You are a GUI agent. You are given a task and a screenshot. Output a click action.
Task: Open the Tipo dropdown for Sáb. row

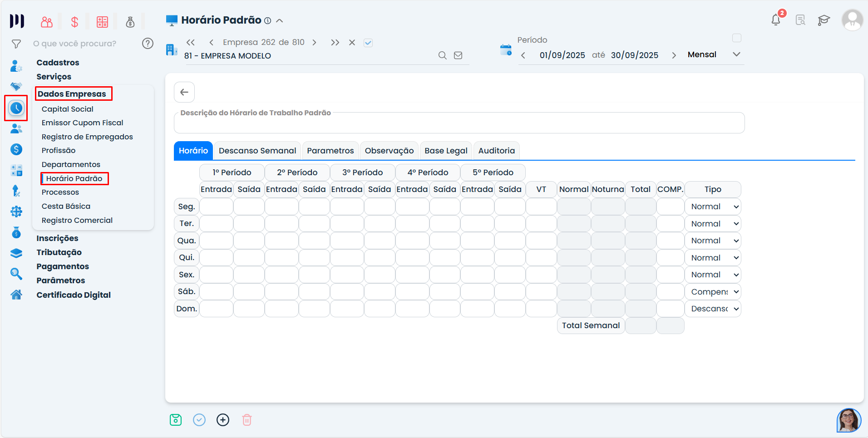tap(713, 292)
